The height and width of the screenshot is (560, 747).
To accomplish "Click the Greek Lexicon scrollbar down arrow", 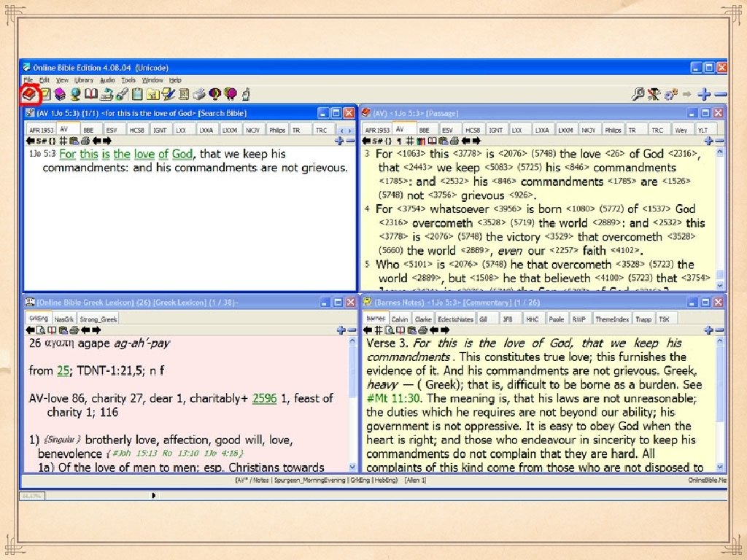I will 352,467.
